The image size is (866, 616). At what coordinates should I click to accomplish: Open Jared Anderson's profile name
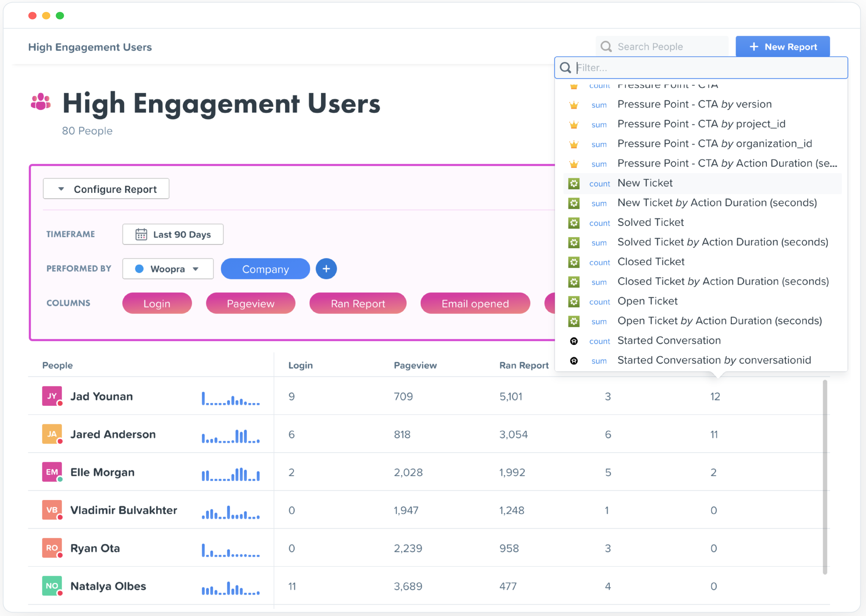(113, 434)
